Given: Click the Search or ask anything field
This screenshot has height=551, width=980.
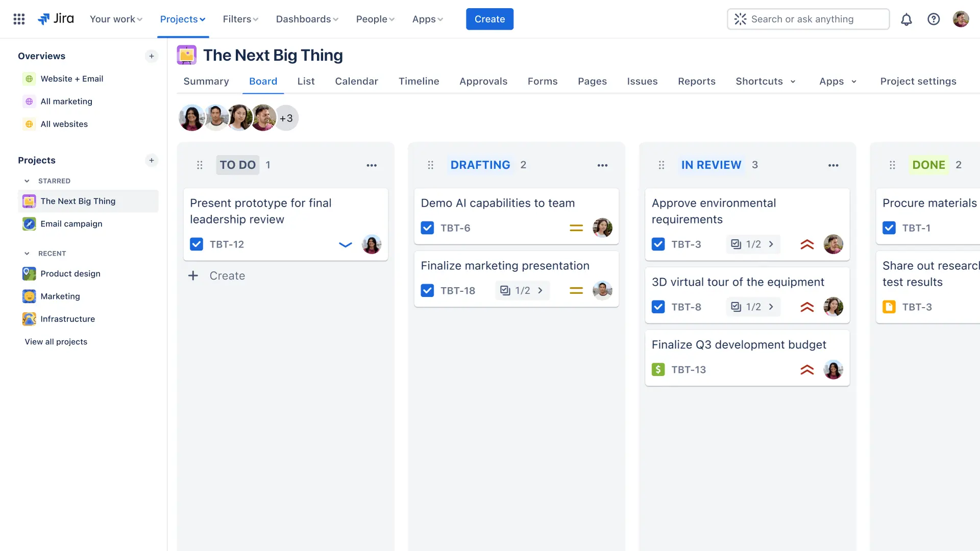Looking at the screenshot, I should [x=808, y=19].
